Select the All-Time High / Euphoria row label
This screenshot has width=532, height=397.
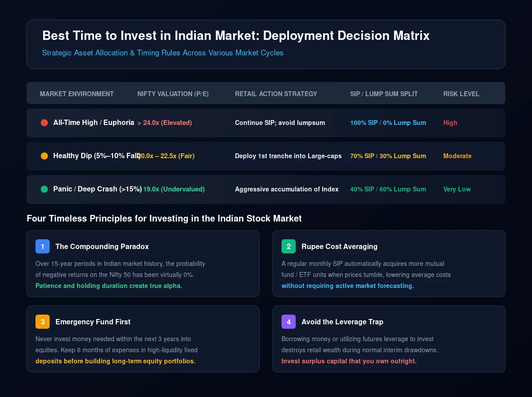[94, 123]
